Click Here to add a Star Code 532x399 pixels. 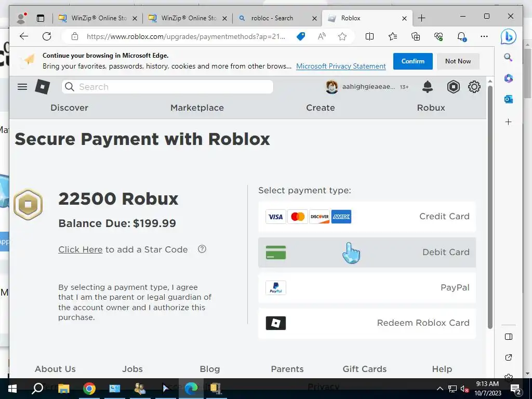click(81, 249)
